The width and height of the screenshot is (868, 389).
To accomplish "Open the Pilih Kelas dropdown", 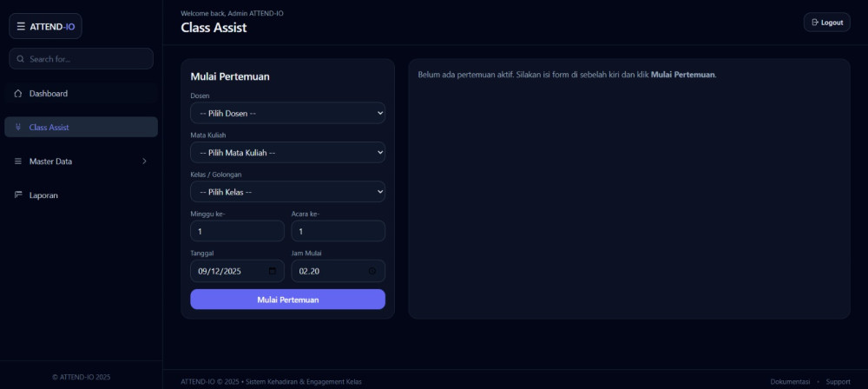I will coord(287,192).
